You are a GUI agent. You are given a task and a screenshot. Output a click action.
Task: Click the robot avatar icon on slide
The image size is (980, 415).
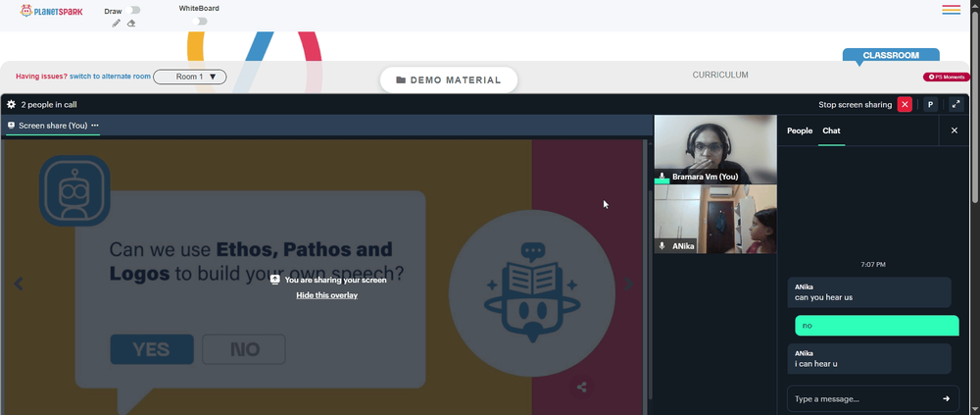pos(75,191)
